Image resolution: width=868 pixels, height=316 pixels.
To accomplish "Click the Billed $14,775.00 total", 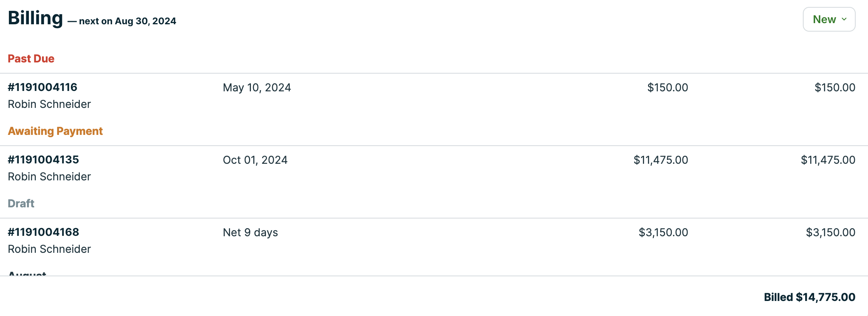I will pyautogui.click(x=809, y=297).
